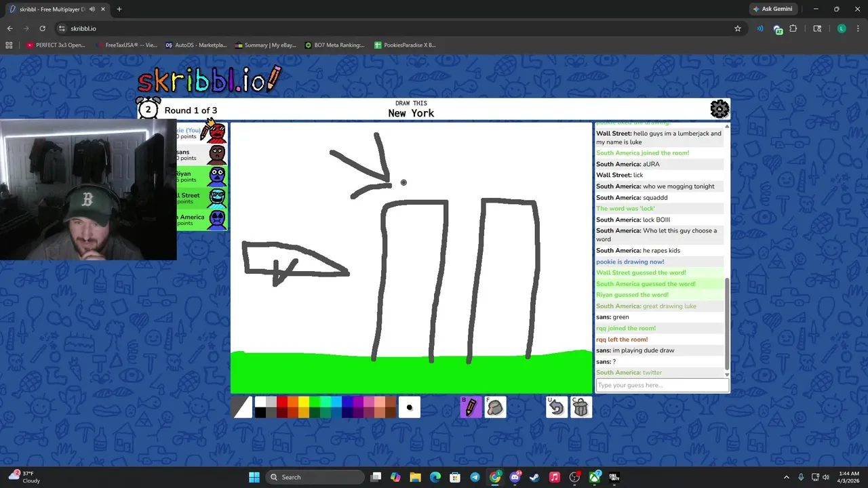Screen dimensions: 868x488
Task: Reload the skribbl.io page
Action: [42, 28]
